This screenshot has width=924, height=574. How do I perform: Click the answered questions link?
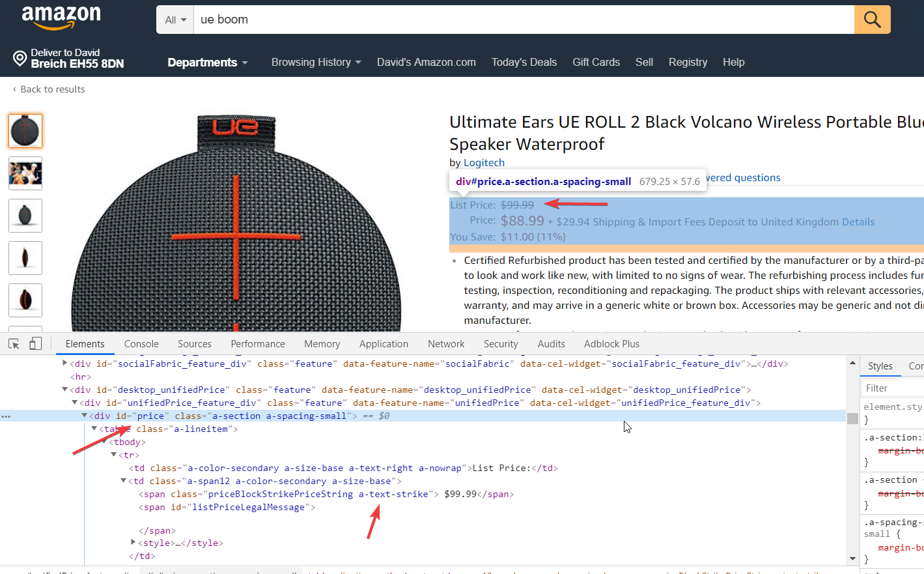click(x=743, y=178)
